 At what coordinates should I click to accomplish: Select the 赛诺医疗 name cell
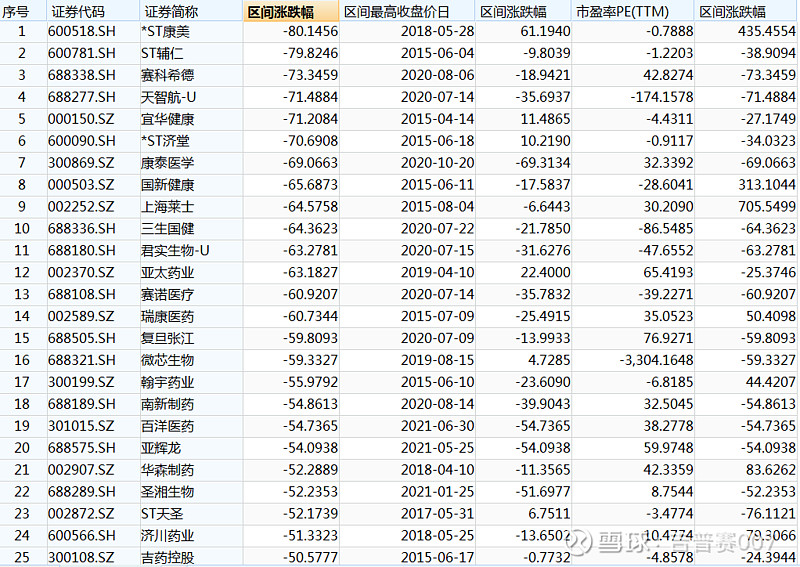tap(167, 295)
